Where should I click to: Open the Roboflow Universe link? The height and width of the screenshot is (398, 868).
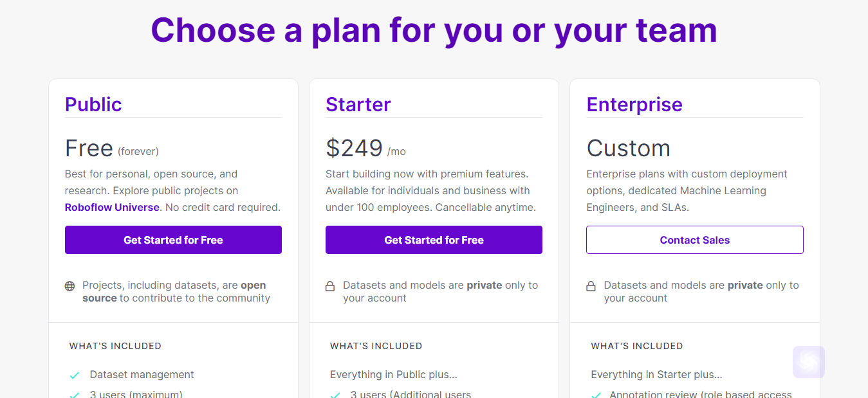tap(112, 207)
